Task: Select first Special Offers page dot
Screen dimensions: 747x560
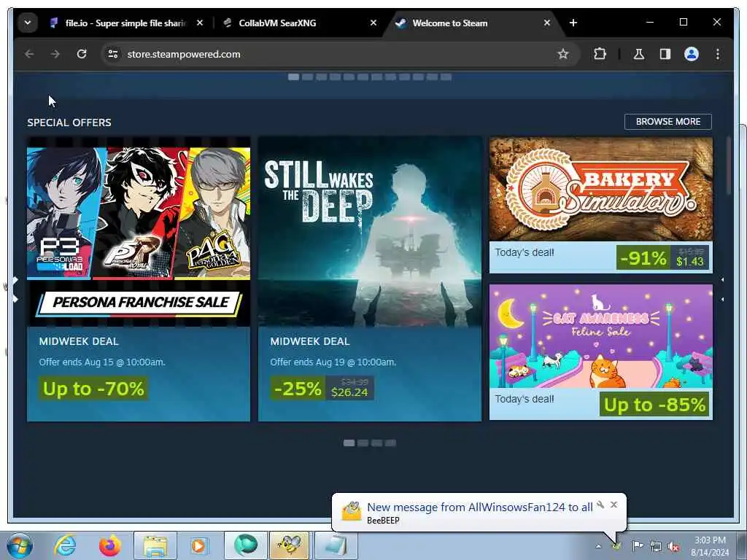Action: [349, 443]
